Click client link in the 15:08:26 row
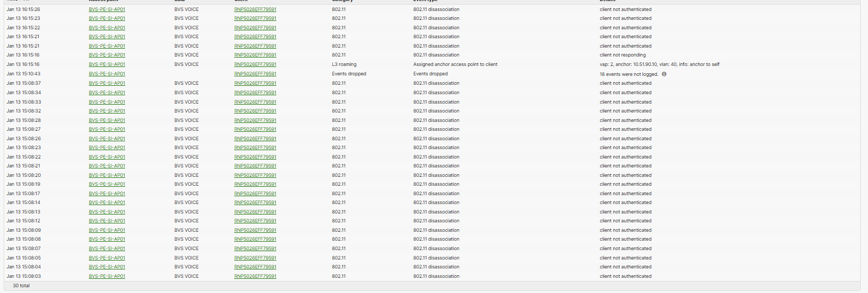Image resolution: width=868 pixels, height=293 pixels. [x=255, y=139]
